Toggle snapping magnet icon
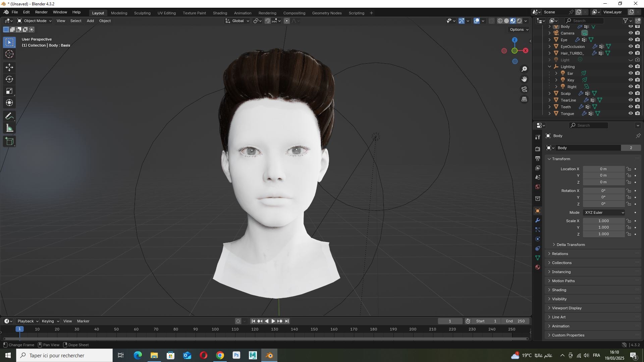Image resolution: width=644 pixels, height=362 pixels. [267, 21]
